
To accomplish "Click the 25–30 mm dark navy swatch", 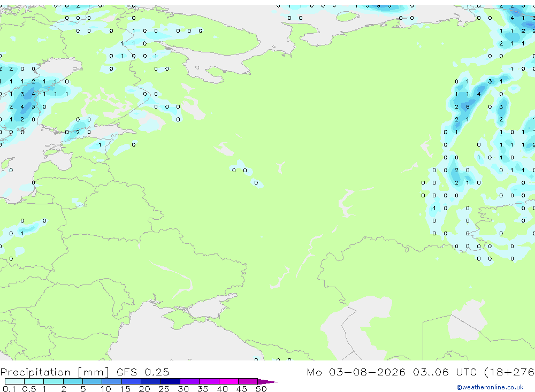I will click(x=170, y=381).
